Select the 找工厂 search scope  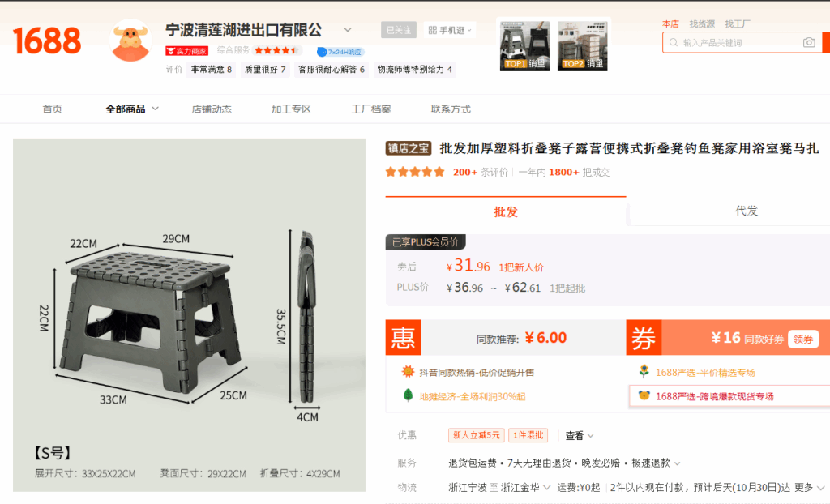pyautogui.click(x=738, y=23)
